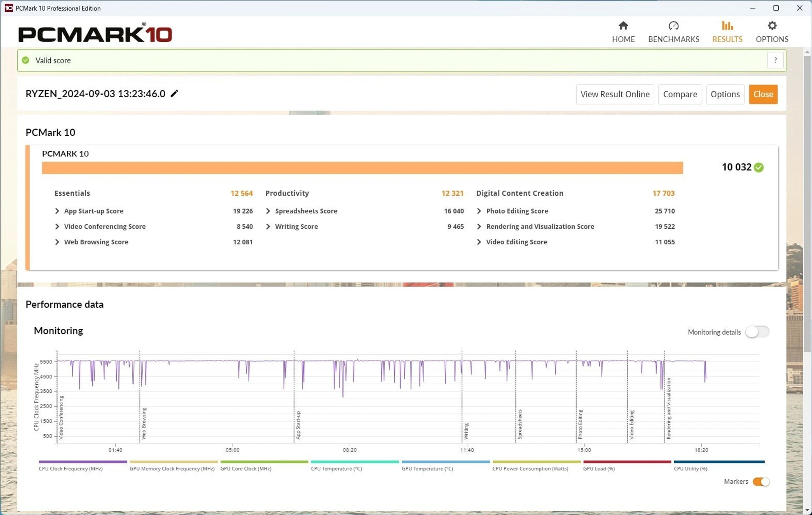Click the Video Editing chart marker
This screenshot has height=515, width=812.
(x=631, y=425)
